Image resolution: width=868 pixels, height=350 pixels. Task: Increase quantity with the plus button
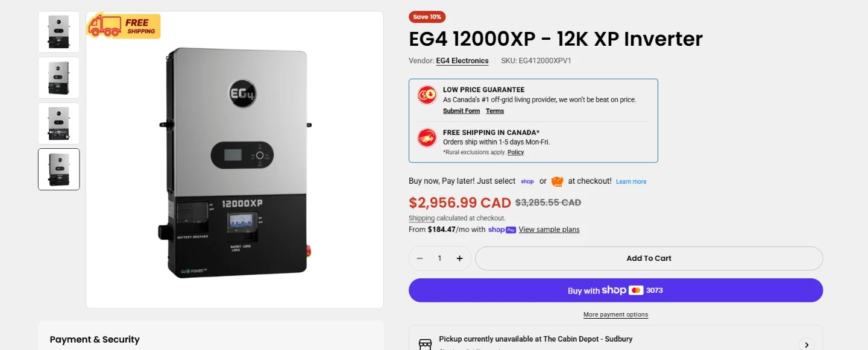point(459,258)
